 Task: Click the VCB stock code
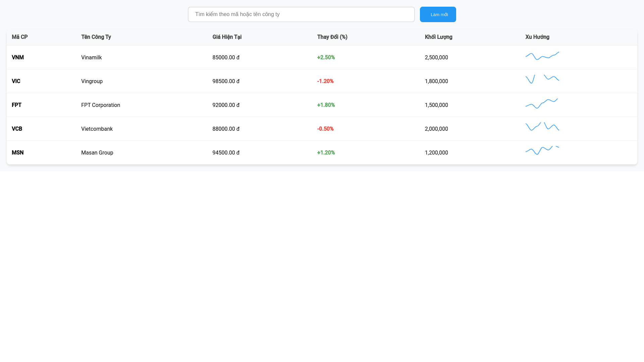(17, 129)
